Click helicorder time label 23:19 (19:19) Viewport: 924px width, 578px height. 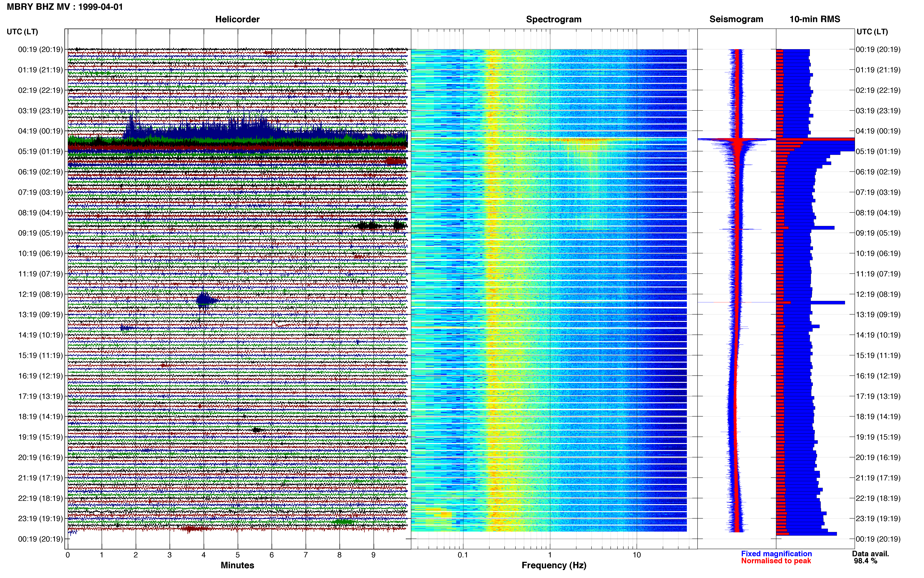tap(41, 519)
